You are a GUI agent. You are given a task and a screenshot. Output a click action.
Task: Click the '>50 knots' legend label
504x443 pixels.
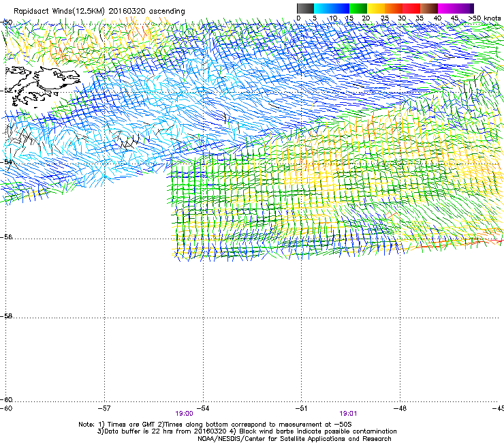(485, 18)
